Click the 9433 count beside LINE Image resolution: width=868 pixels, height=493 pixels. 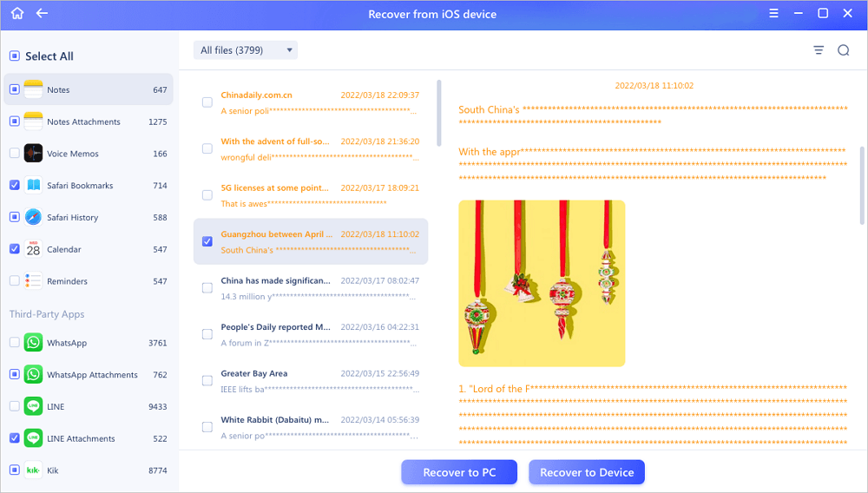coord(158,407)
